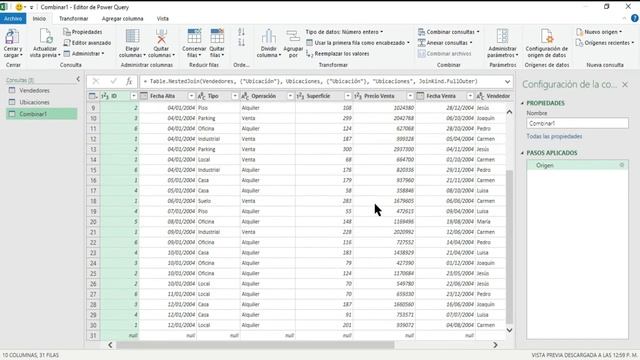Open Anexar consultas dropdown
The image size is (640, 360).
445,42
